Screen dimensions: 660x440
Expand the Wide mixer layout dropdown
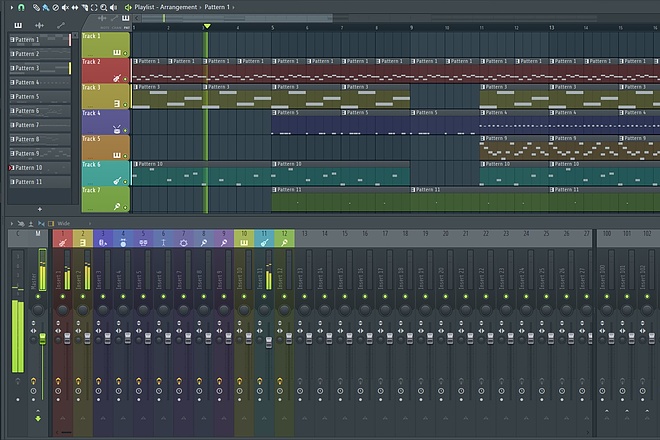coord(90,224)
